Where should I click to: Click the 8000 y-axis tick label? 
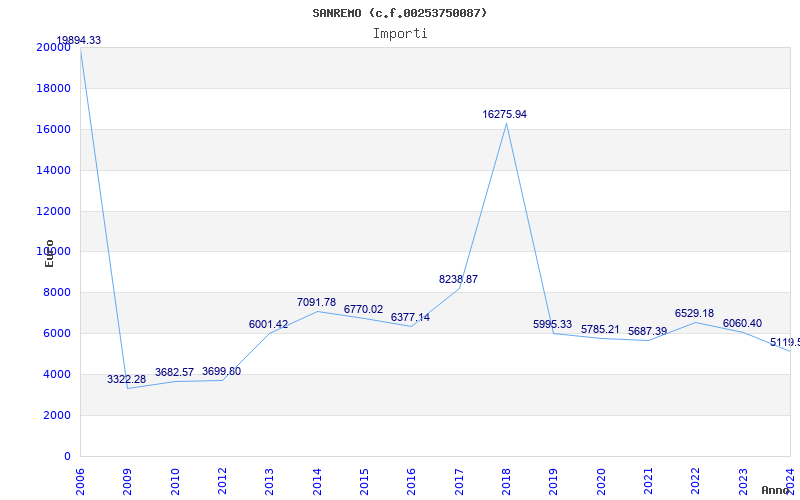click(57, 293)
